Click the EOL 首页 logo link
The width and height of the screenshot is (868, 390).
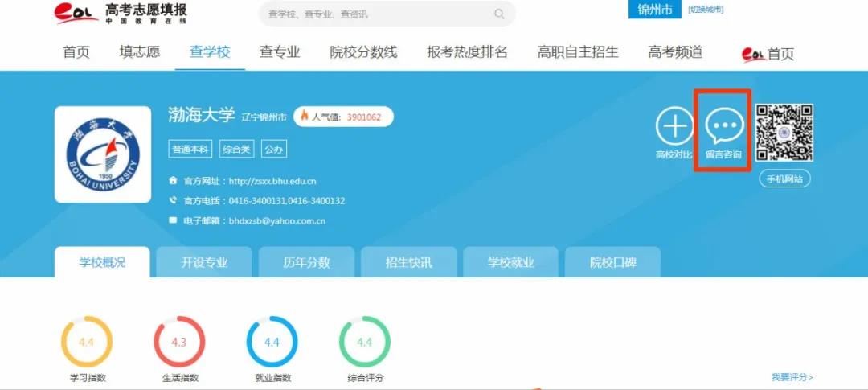tap(768, 54)
